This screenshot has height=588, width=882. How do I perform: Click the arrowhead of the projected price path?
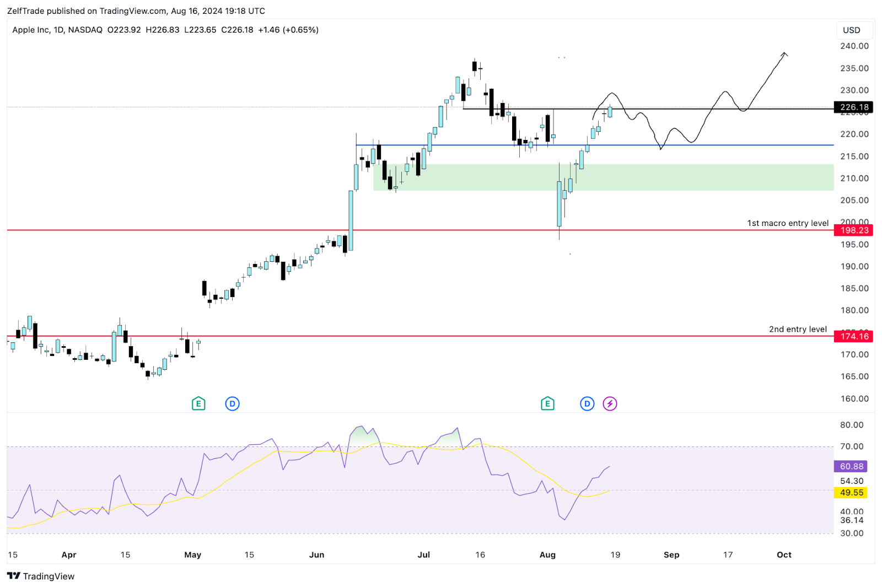click(784, 54)
